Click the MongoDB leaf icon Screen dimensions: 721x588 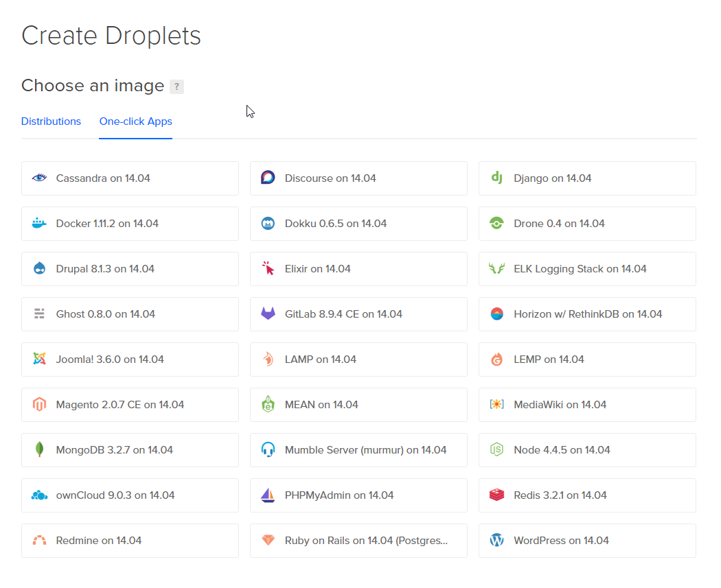point(40,449)
